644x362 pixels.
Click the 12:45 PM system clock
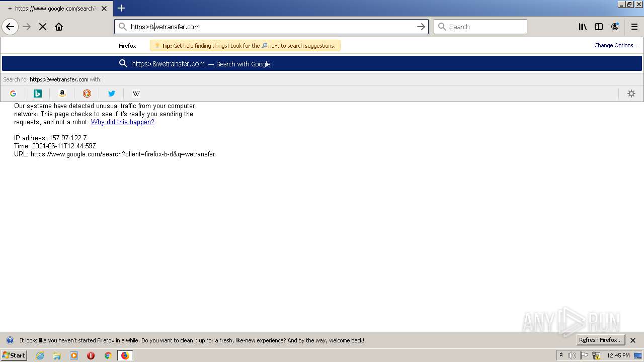pos(618,355)
